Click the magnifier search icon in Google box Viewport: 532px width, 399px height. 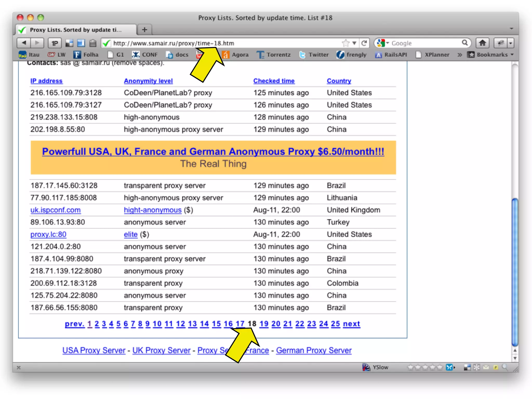coord(465,43)
